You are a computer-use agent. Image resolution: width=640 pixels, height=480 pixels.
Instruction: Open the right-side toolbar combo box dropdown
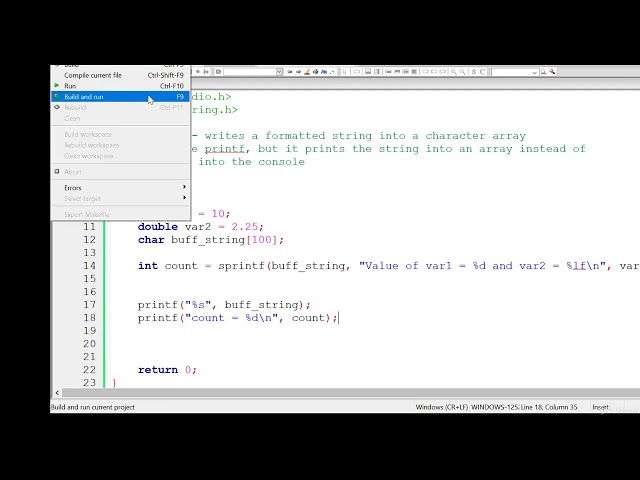coord(534,72)
